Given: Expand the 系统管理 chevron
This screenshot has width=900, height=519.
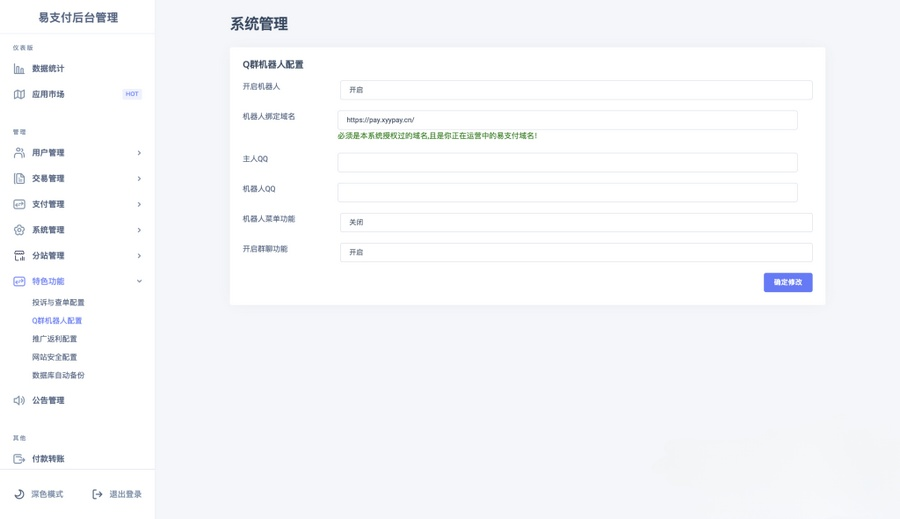Looking at the screenshot, I should pyautogui.click(x=139, y=230).
